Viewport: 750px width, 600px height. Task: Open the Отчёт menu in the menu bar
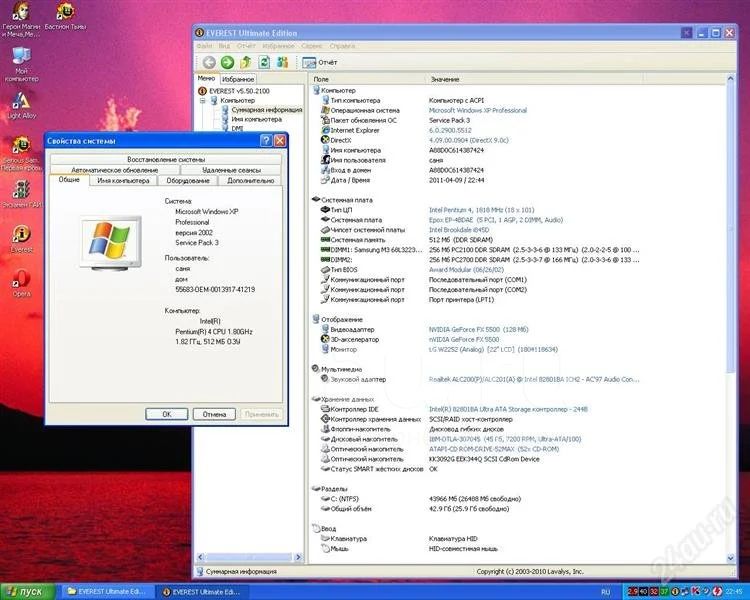pos(246,46)
